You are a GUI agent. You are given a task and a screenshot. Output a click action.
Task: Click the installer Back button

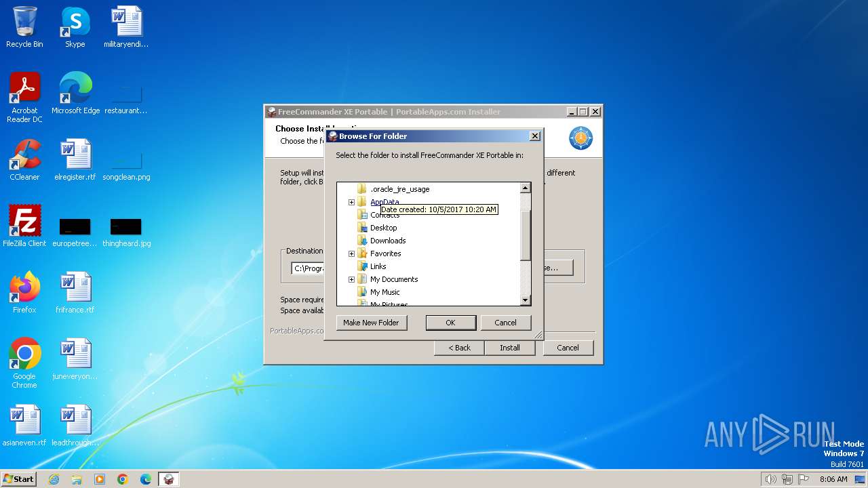click(459, 348)
